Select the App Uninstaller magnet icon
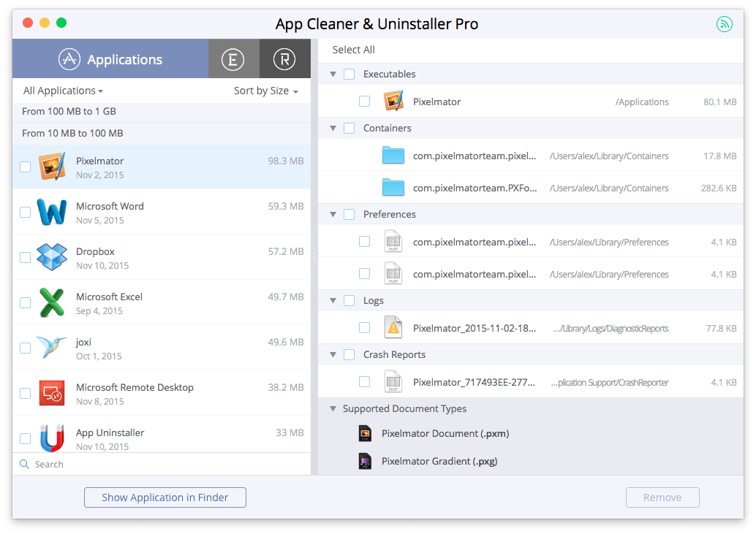756x534 pixels. pos(52,438)
